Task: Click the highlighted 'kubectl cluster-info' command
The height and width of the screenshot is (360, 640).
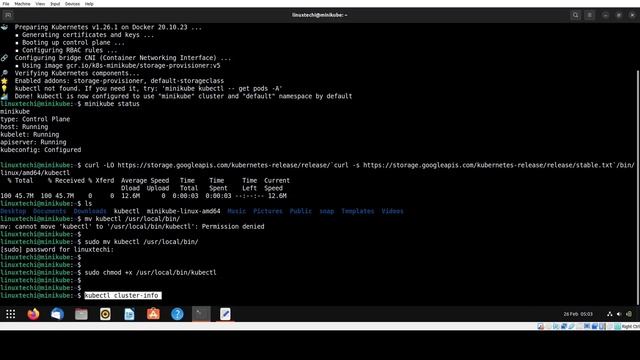Action: (x=122, y=296)
